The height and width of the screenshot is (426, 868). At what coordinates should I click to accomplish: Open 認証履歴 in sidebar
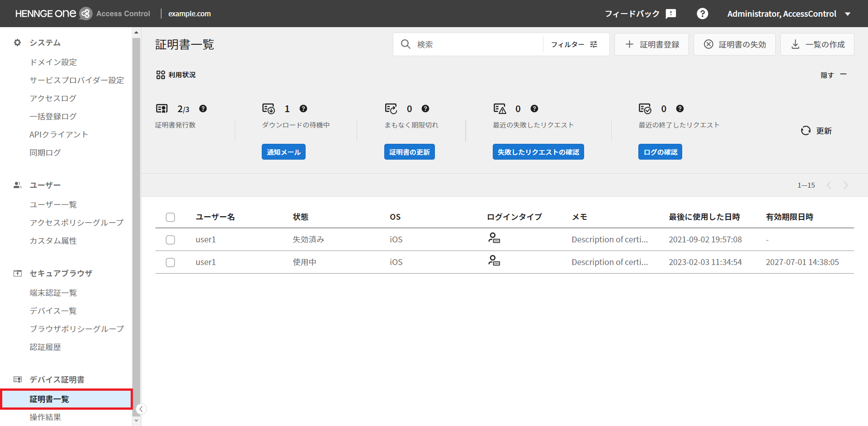coord(45,347)
